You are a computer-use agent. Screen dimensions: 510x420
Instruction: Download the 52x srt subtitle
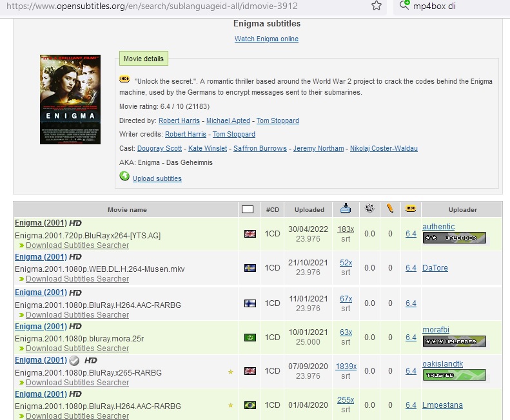(x=346, y=263)
